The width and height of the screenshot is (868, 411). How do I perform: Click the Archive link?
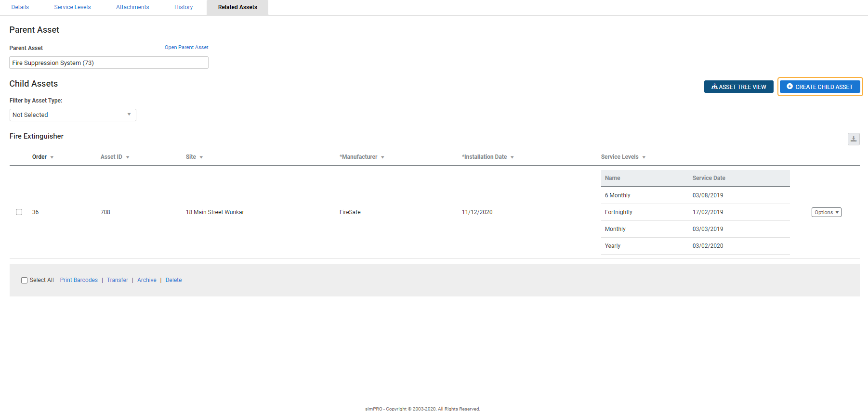pyautogui.click(x=147, y=280)
